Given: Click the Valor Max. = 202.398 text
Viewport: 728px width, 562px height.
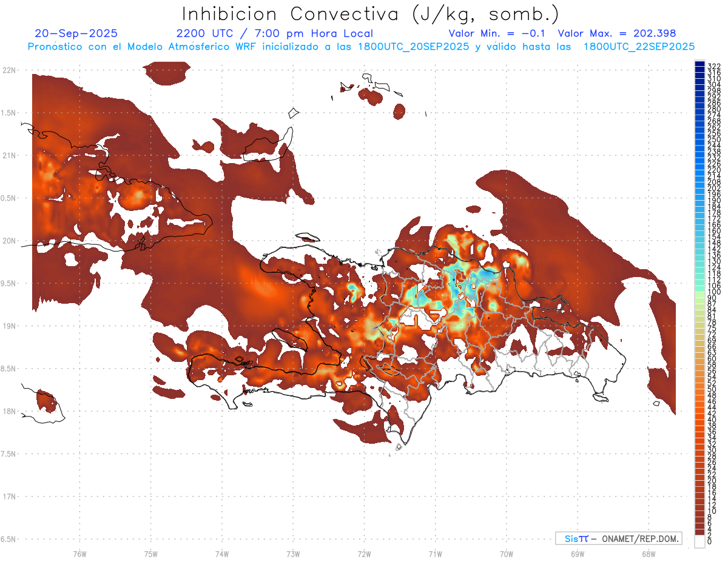Looking at the screenshot, I should point(616,33).
